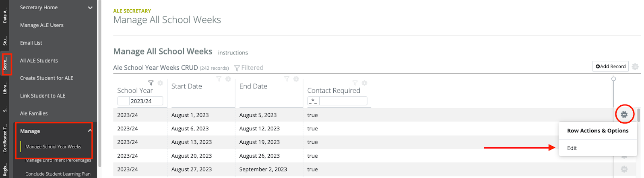Click the School Year filter input field
This screenshot has height=178, width=644.
coord(146,101)
